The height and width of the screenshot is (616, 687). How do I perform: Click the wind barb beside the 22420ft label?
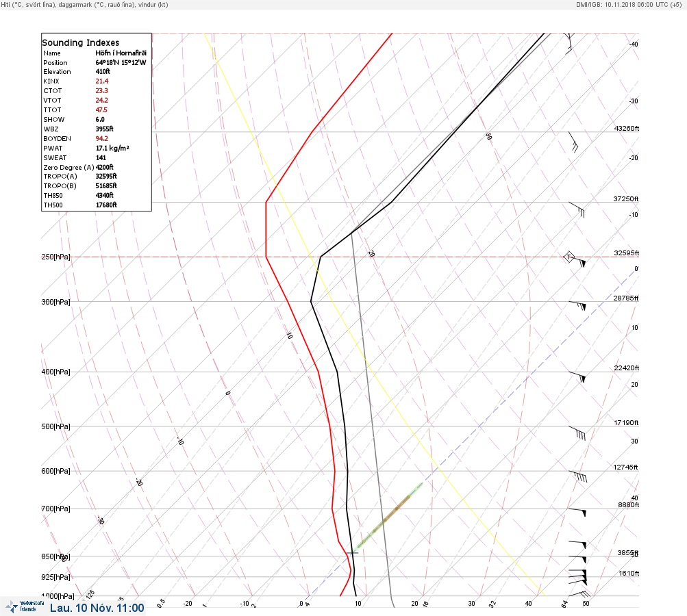[x=577, y=376]
